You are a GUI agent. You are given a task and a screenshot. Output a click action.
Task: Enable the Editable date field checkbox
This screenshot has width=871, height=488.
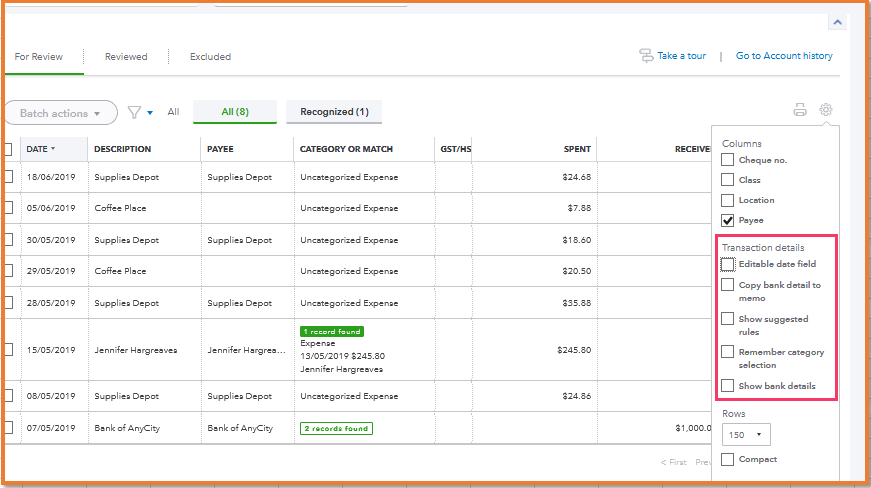pos(728,264)
